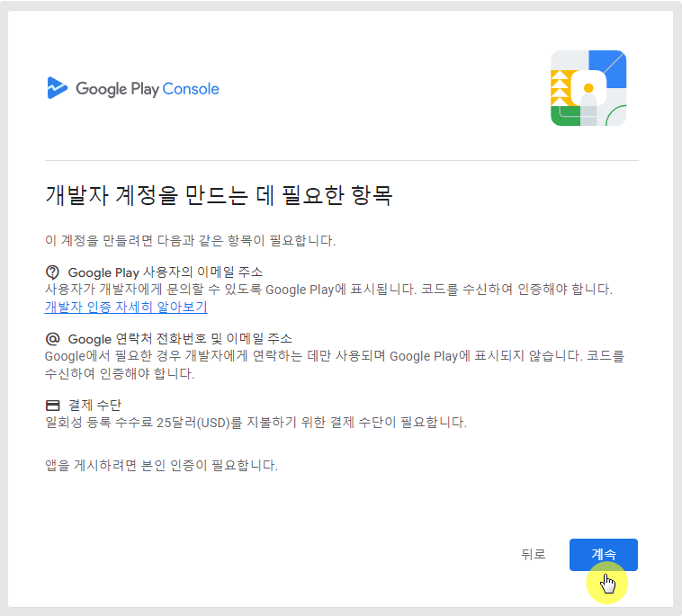Viewport: 682px width, 616px height.
Task: Open the 개발자 인증 자세히 알아보기 link
Action: (x=126, y=307)
